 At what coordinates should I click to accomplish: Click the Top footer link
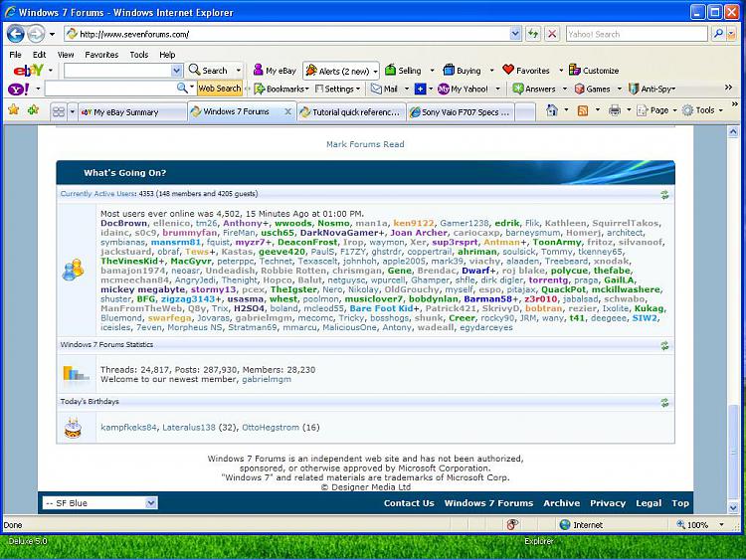pyautogui.click(x=680, y=503)
